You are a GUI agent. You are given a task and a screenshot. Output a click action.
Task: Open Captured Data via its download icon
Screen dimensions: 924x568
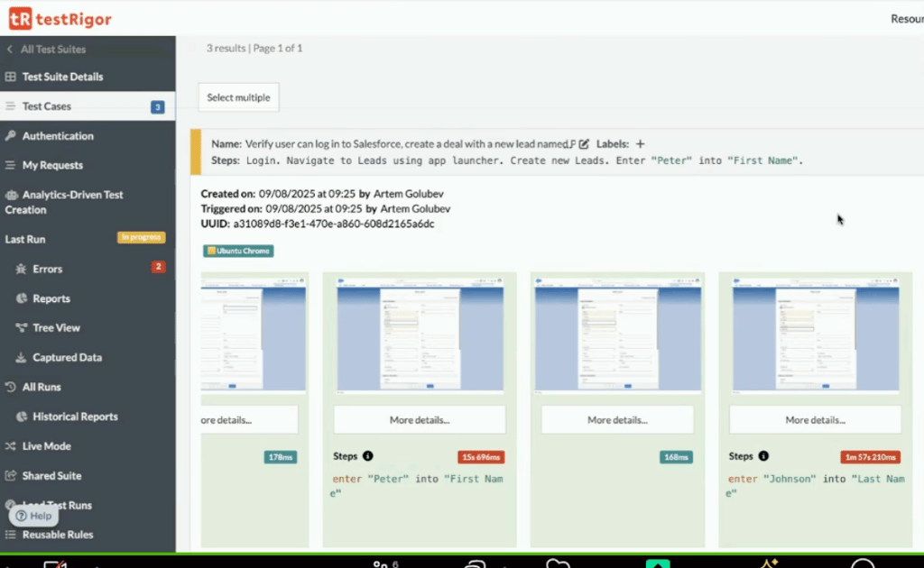click(x=21, y=357)
